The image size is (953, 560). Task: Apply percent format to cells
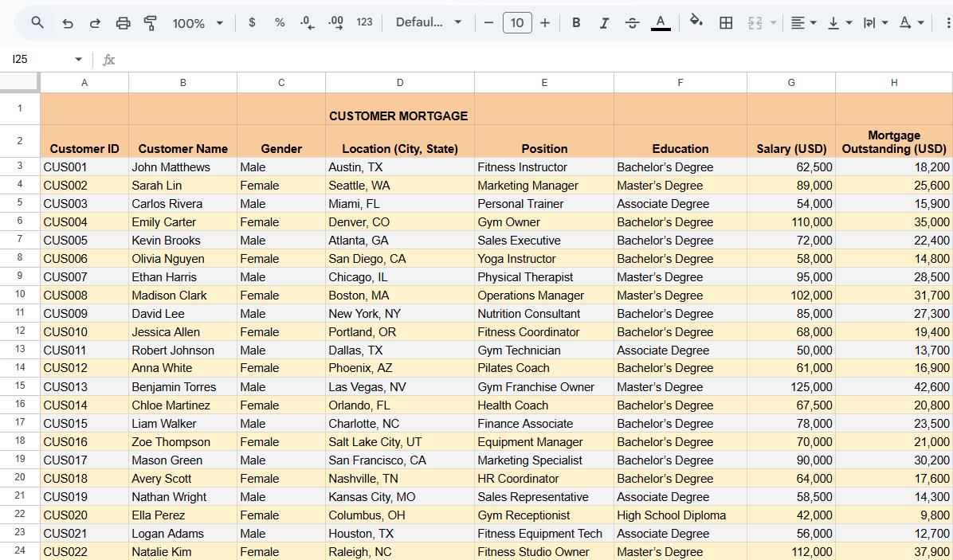coord(280,22)
